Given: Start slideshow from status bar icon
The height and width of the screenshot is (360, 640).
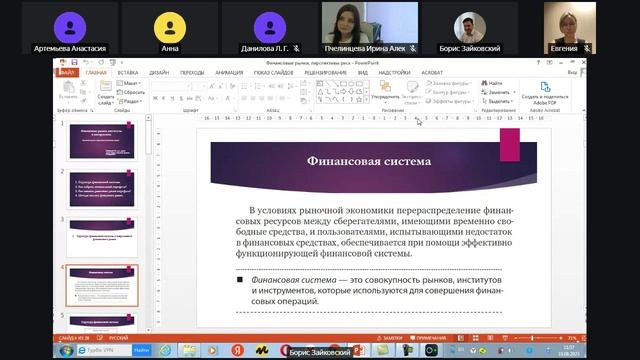Looking at the screenshot, I should [x=505, y=338].
